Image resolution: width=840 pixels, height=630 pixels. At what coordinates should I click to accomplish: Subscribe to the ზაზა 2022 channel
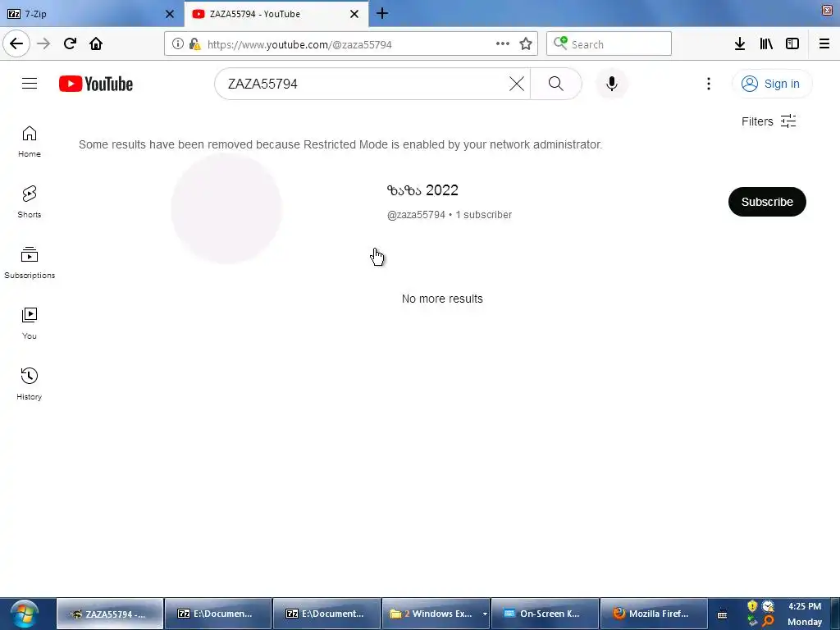pos(767,202)
